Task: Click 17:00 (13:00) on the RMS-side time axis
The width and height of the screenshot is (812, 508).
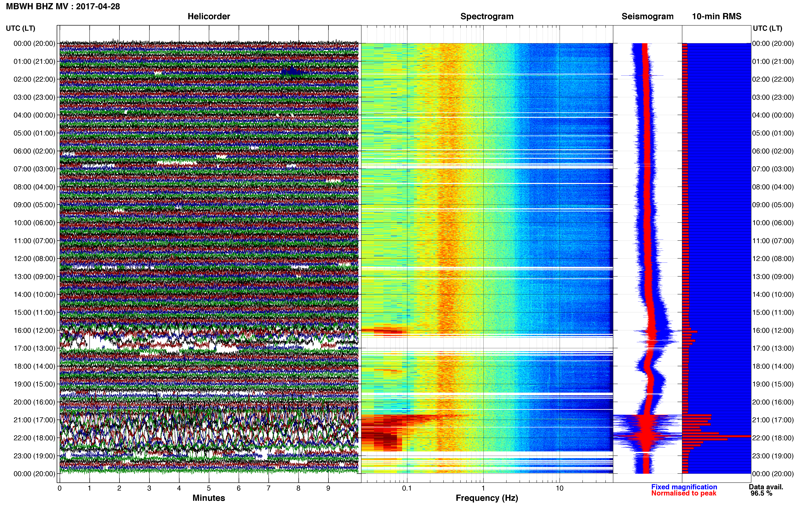Action: click(773, 348)
